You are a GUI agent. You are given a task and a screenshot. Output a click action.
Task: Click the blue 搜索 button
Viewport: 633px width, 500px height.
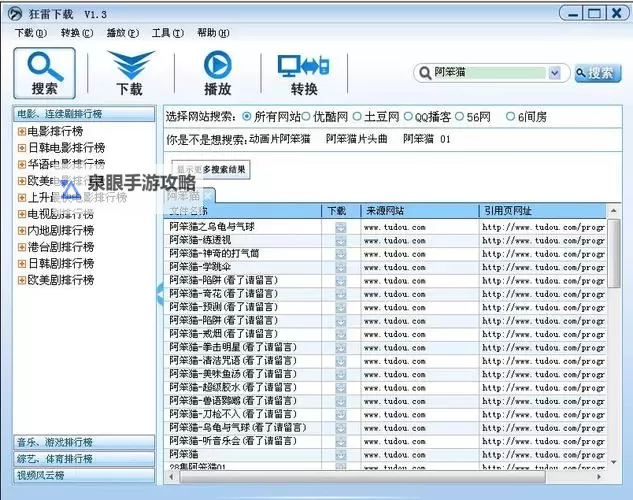click(x=598, y=73)
